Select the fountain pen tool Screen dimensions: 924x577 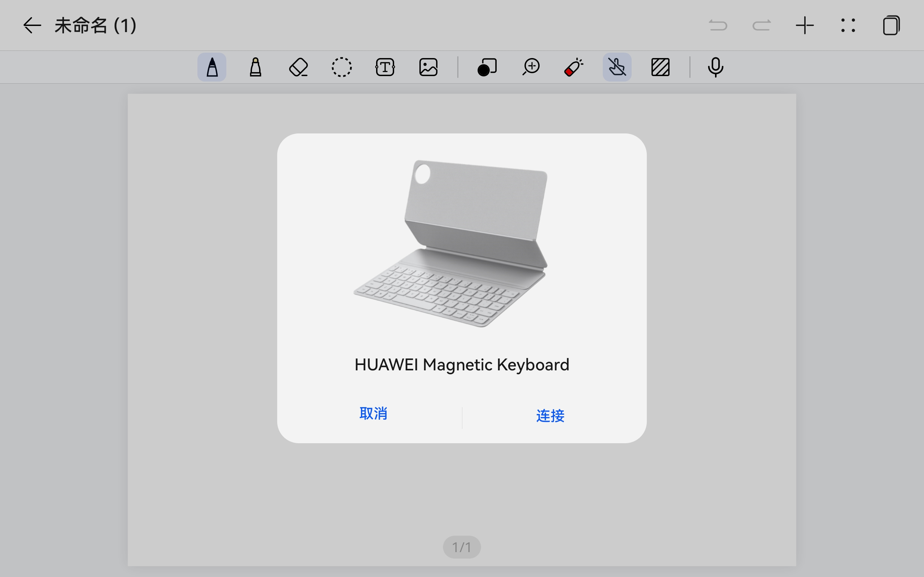pyautogui.click(x=212, y=67)
